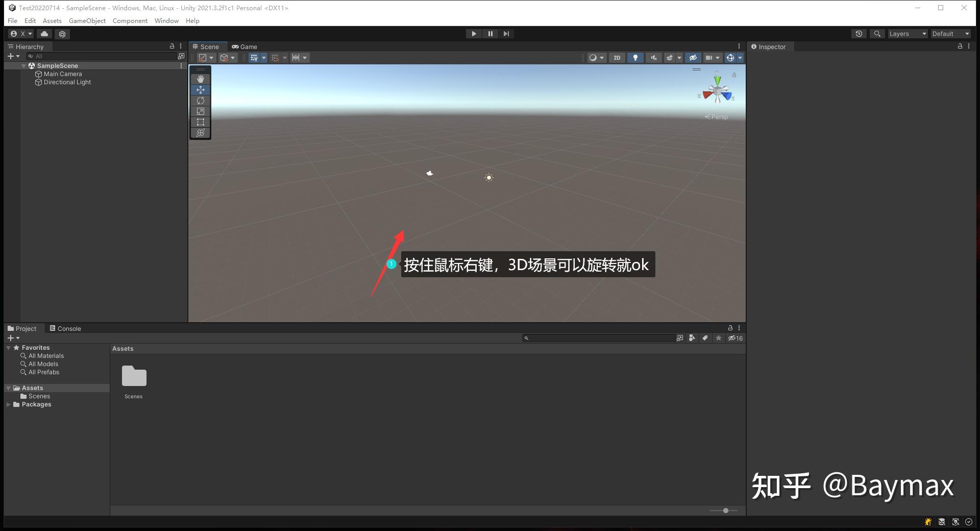The width and height of the screenshot is (980, 531).
Task: Click the editor search icon in top toolbar
Action: coord(877,34)
